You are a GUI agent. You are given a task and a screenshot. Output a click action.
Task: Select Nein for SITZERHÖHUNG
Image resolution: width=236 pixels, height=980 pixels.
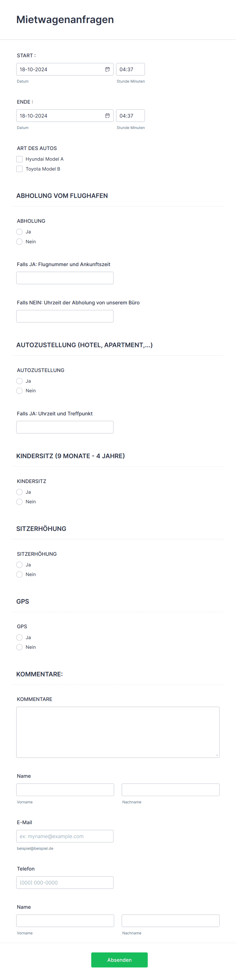click(19, 575)
